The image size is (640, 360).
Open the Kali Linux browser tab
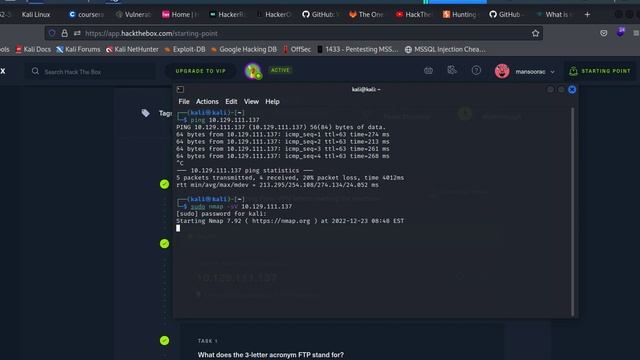[x=36, y=14]
